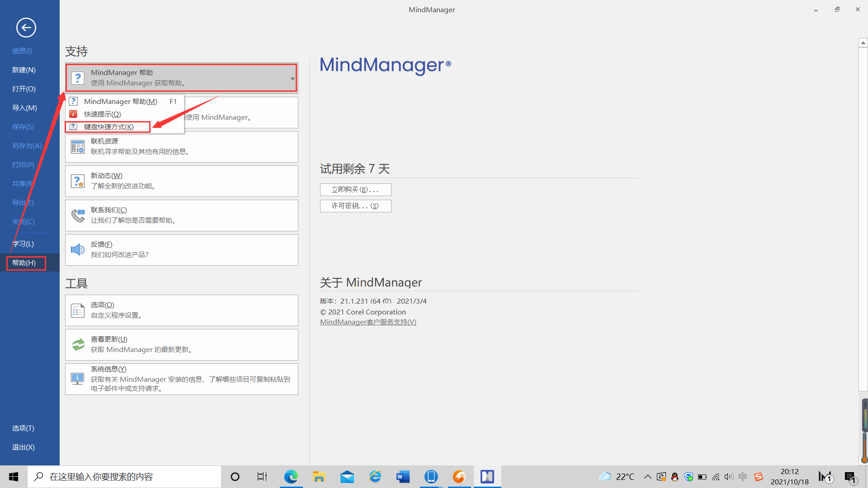Click 立即购买(B)... button
Viewport: 868px width, 488px height.
click(x=355, y=190)
